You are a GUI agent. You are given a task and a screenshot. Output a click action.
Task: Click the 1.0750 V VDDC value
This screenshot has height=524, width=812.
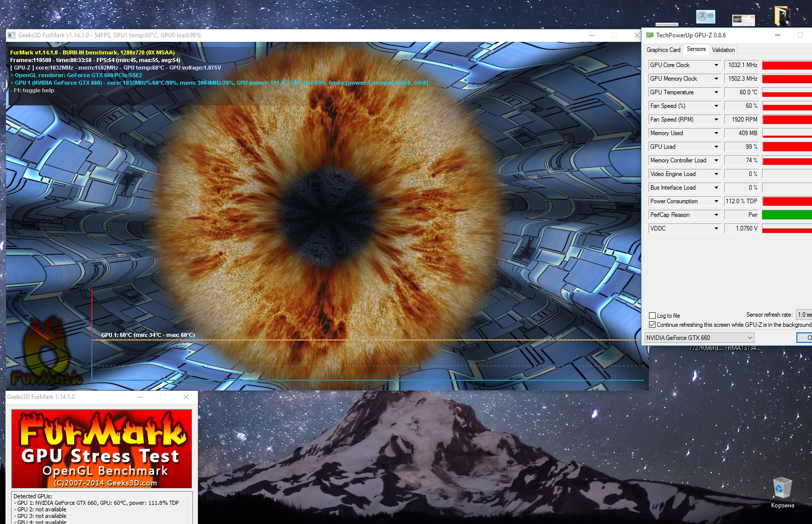click(741, 228)
